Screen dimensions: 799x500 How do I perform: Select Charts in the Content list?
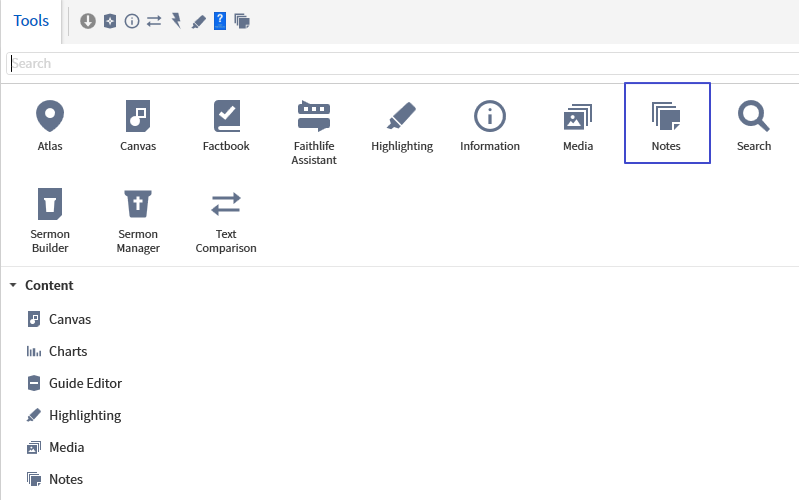point(57,351)
